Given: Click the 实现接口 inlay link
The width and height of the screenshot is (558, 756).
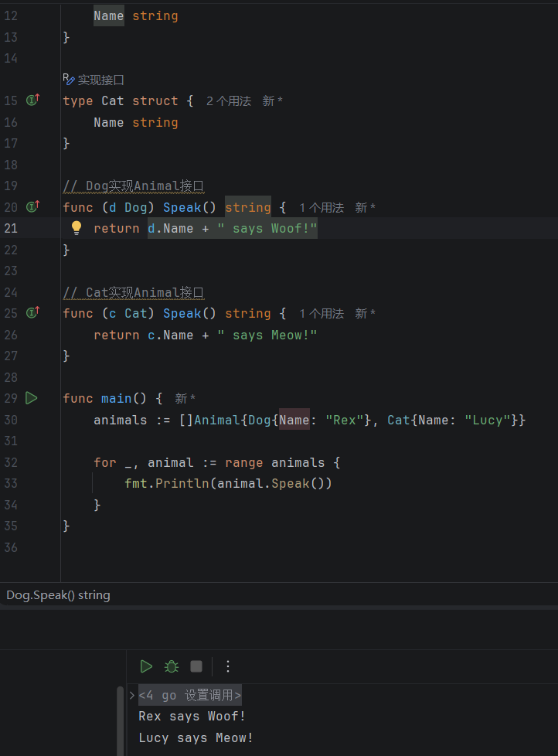Looking at the screenshot, I should click(x=101, y=80).
